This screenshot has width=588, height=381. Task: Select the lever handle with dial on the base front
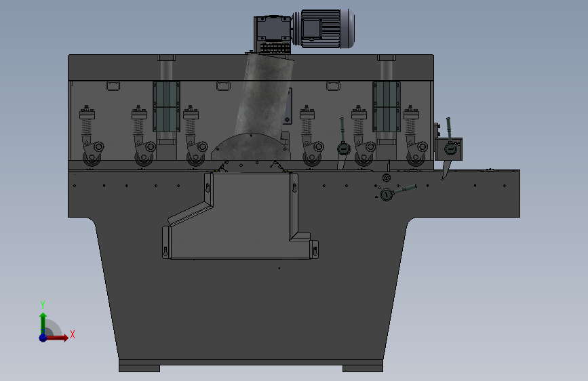tap(397, 192)
